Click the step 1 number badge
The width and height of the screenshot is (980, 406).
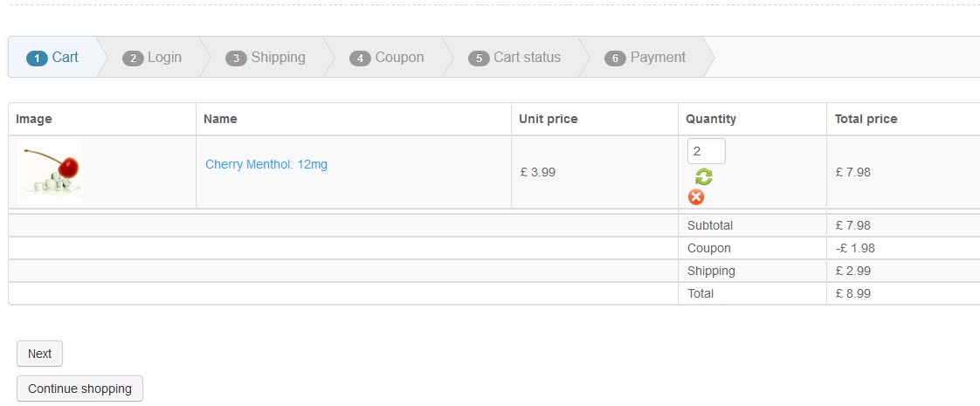[37, 58]
